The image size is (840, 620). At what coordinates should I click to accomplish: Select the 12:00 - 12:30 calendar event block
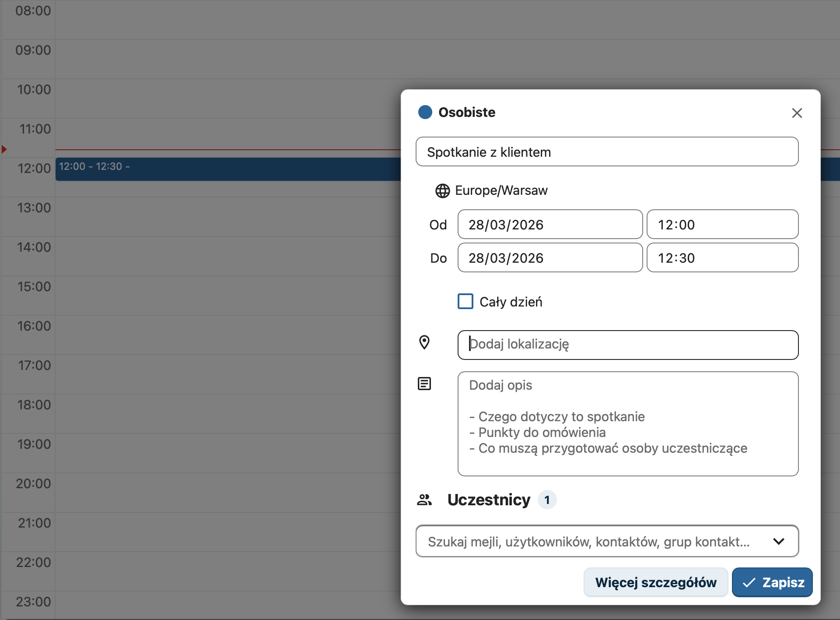[227, 169]
